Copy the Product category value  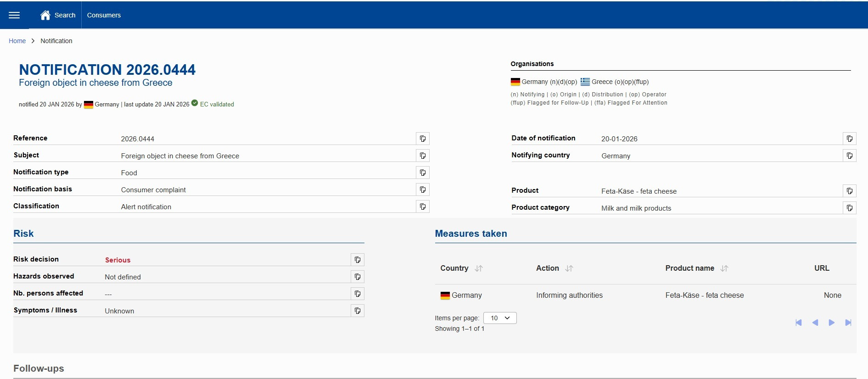(849, 208)
